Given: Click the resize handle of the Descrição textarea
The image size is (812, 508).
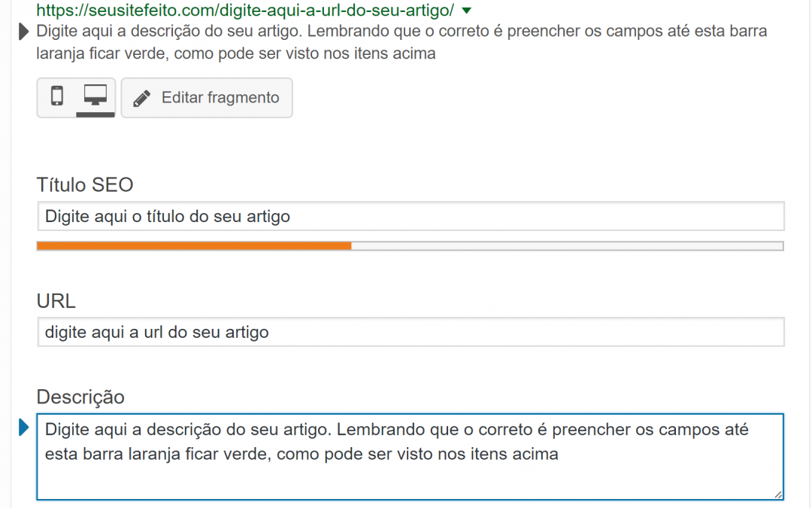Looking at the screenshot, I should click(x=778, y=494).
